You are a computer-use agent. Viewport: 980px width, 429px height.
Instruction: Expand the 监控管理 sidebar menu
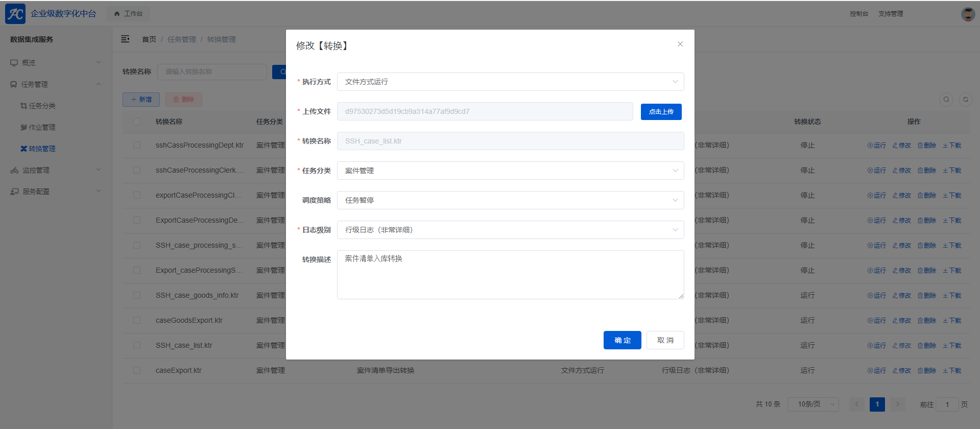click(x=36, y=170)
